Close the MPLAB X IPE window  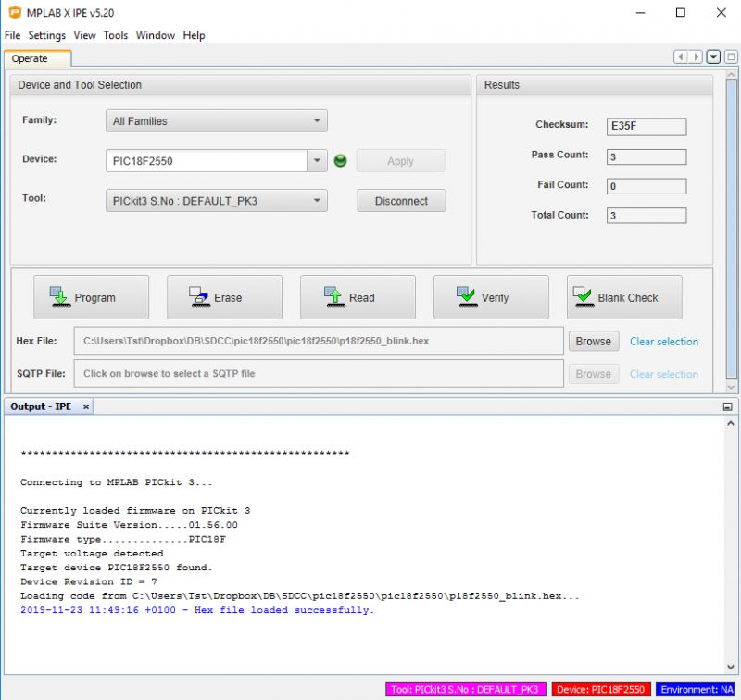pyautogui.click(x=722, y=13)
